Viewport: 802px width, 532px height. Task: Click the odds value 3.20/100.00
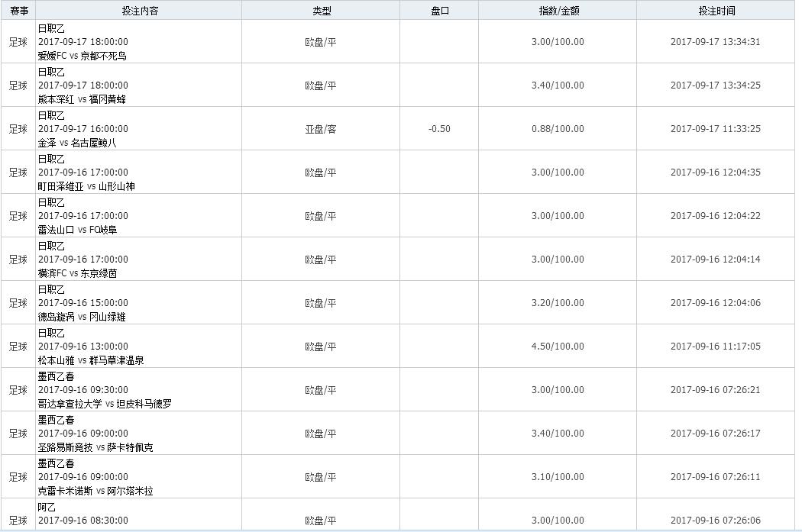point(558,302)
